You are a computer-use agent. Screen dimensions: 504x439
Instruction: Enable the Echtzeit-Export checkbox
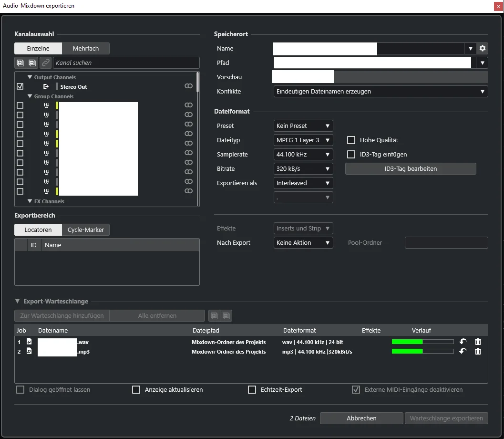(x=252, y=390)
